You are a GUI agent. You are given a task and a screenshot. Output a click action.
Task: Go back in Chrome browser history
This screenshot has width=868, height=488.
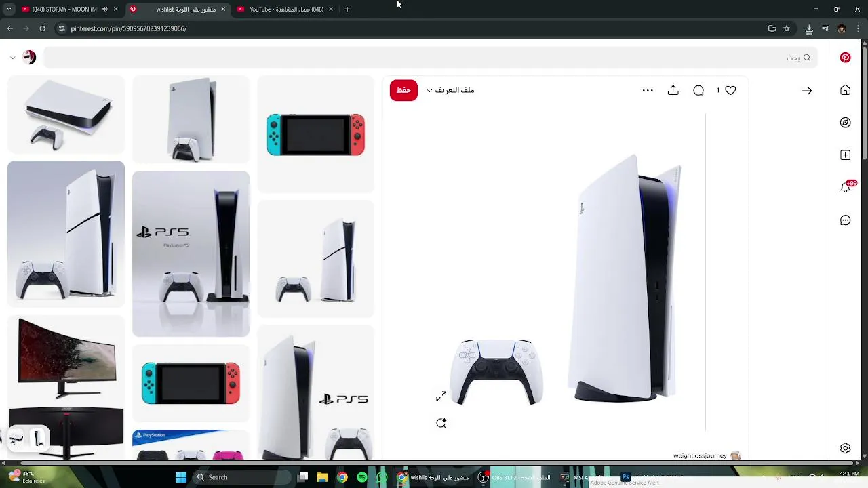(x=9, y=28)
